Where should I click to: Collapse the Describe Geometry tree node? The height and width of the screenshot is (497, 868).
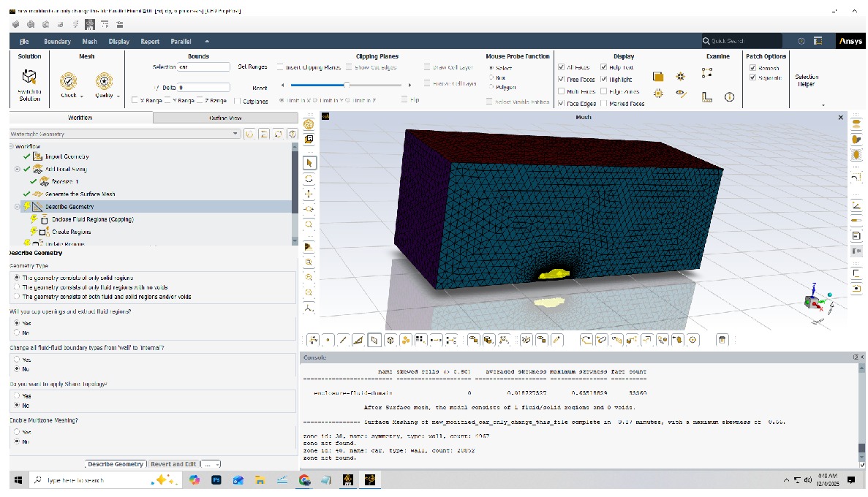pos(18,206)
